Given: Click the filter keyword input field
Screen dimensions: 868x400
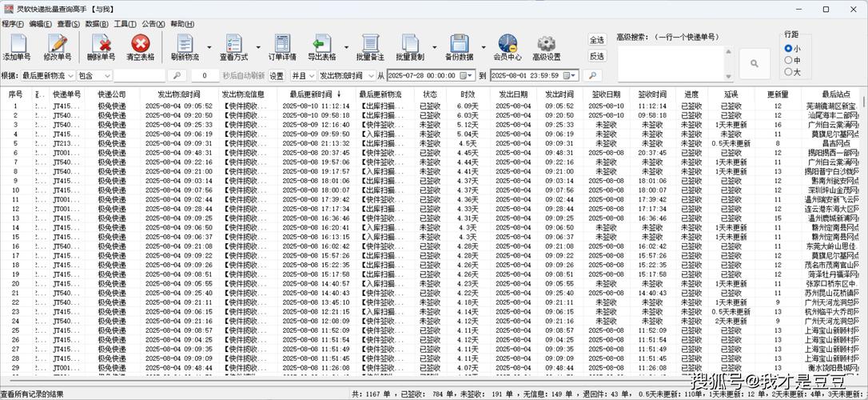Looking at the screenshot, I should coord(140,75).
